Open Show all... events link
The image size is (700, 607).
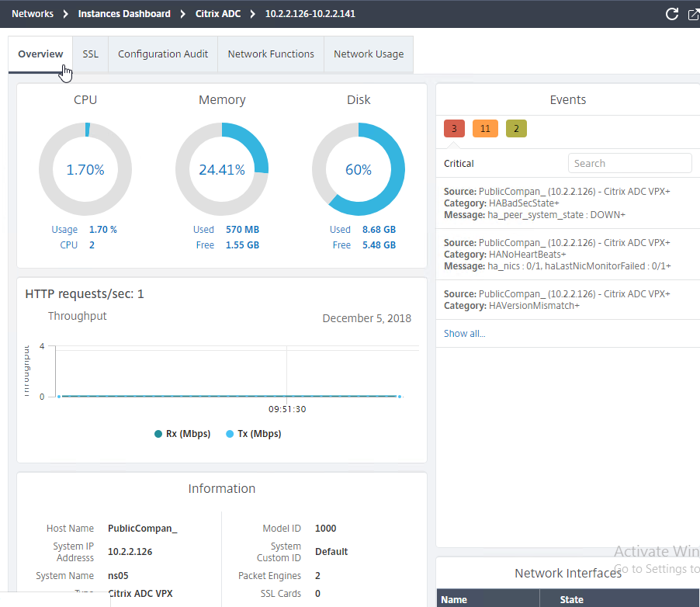464,334
